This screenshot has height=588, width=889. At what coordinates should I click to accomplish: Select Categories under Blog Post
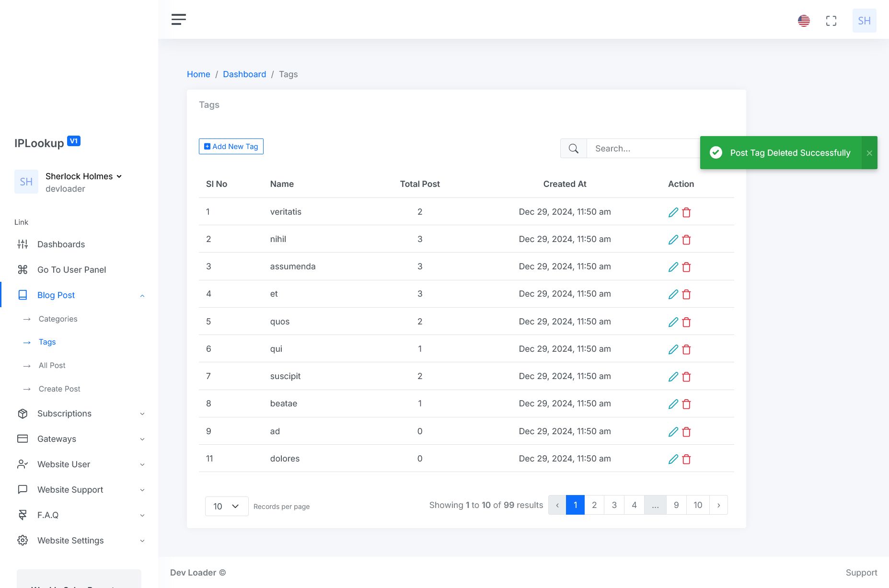tap(58, 319)
